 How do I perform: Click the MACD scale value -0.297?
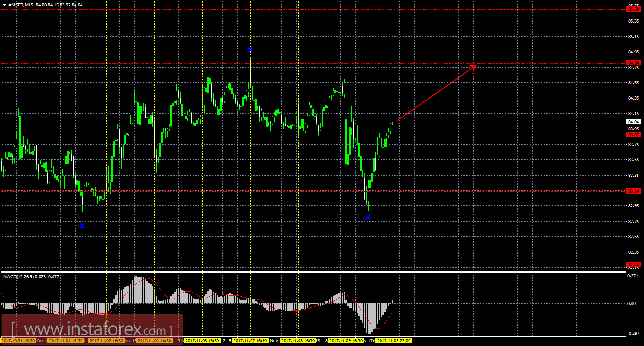point(633,333)
